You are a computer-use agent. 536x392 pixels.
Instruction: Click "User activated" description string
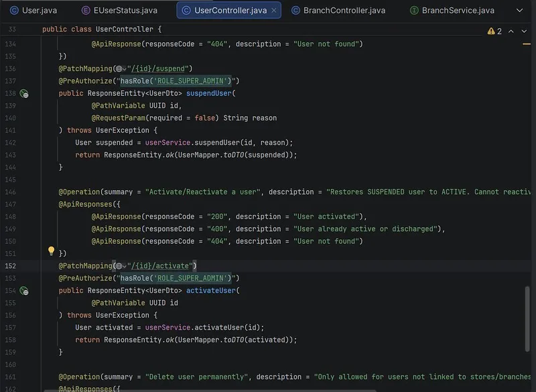pyautogui.click(x=326, y=216)
